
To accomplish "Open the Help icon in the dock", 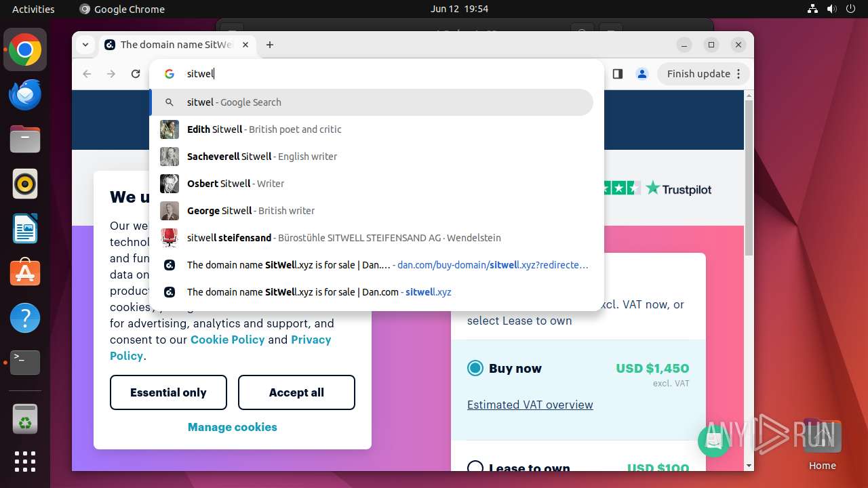I will 25,318.
